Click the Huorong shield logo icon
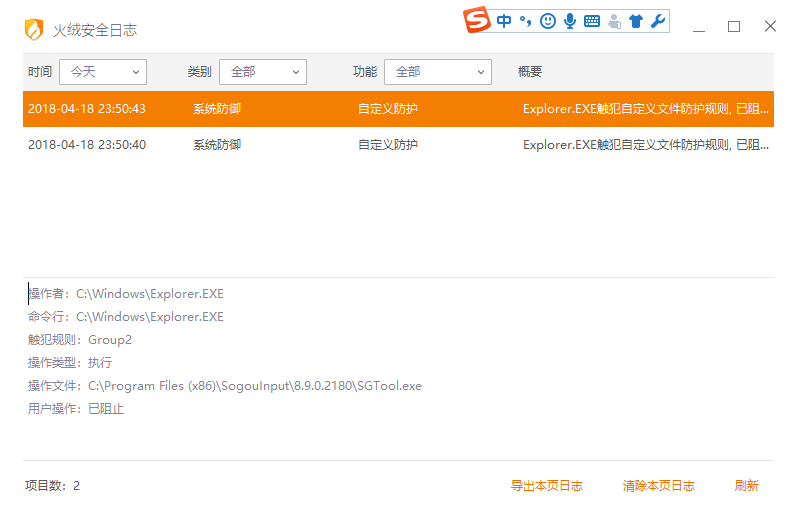 (34, 30)
